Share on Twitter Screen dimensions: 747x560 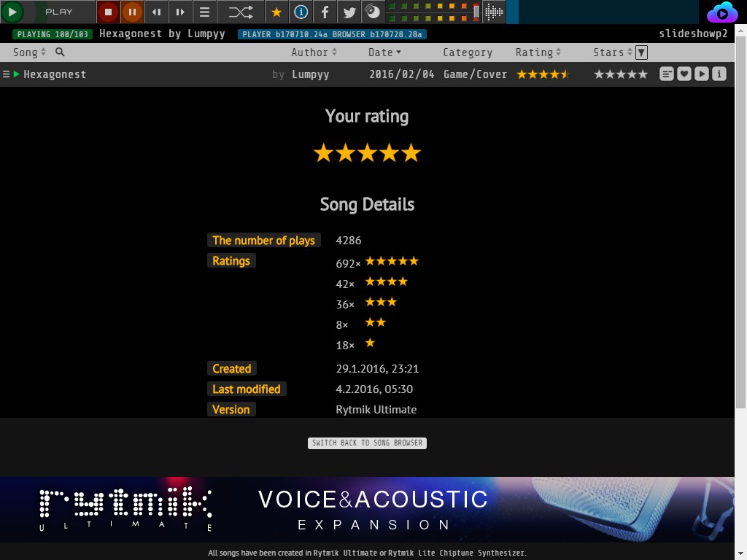tap(349, 12)
